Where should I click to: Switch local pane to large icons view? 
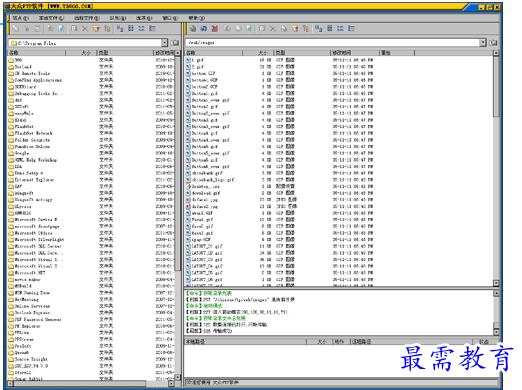[120, 29]
